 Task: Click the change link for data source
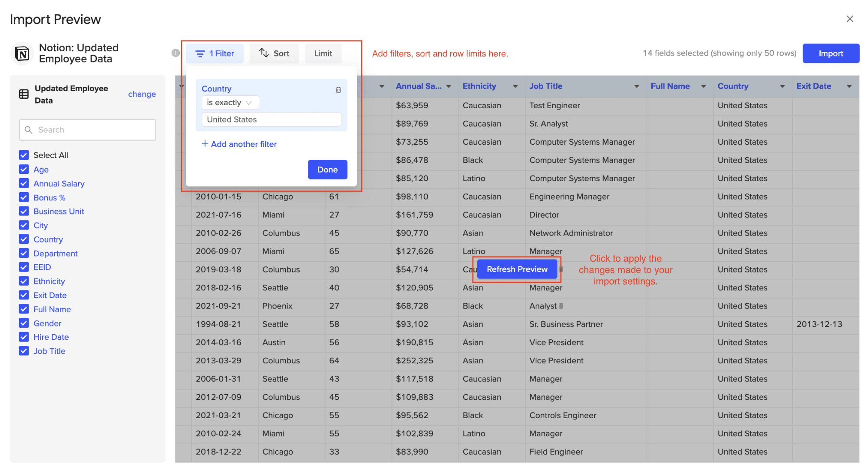tap(142, 94)
